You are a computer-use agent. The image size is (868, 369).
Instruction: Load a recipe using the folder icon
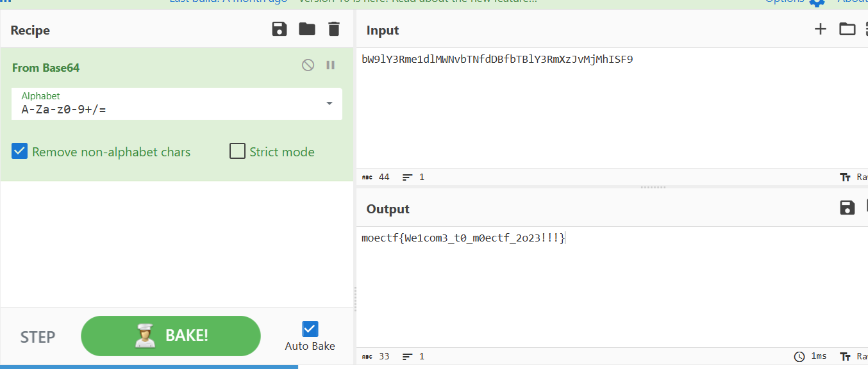[x=307, y=29]
